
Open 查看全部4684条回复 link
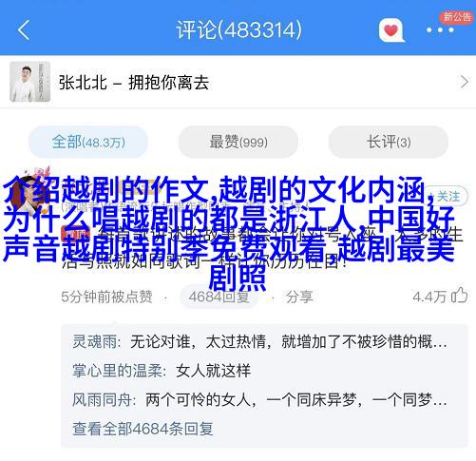tap(143, 429)
